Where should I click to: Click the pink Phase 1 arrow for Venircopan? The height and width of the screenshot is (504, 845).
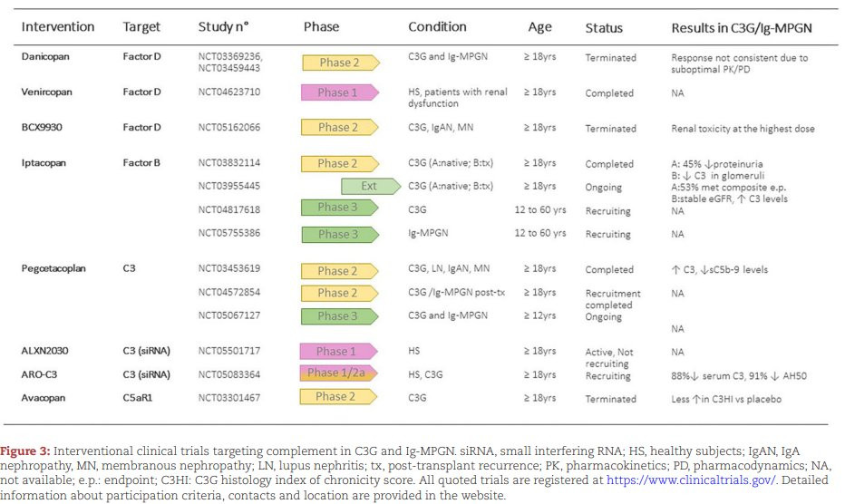338,92
